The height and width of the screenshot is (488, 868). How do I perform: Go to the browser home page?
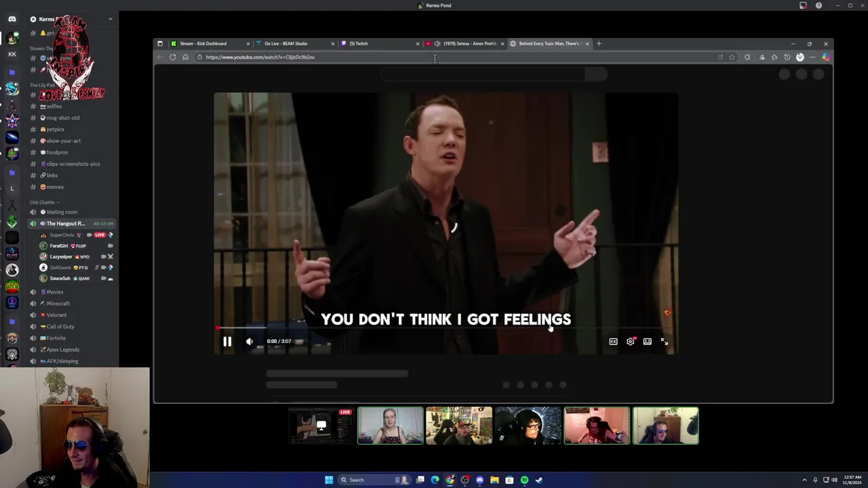185,57
